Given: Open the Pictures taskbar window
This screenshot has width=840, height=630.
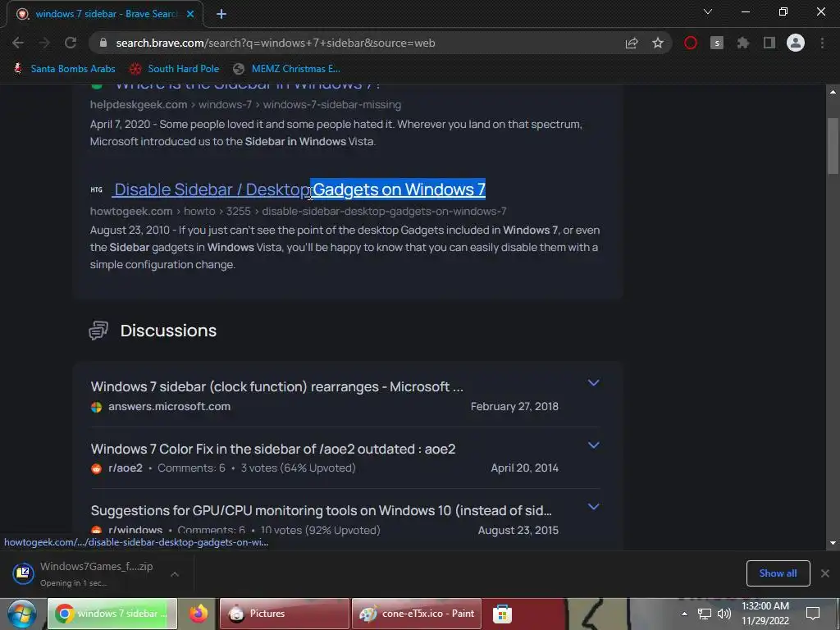Looking at the screenshot, I should tap(285, 614).
